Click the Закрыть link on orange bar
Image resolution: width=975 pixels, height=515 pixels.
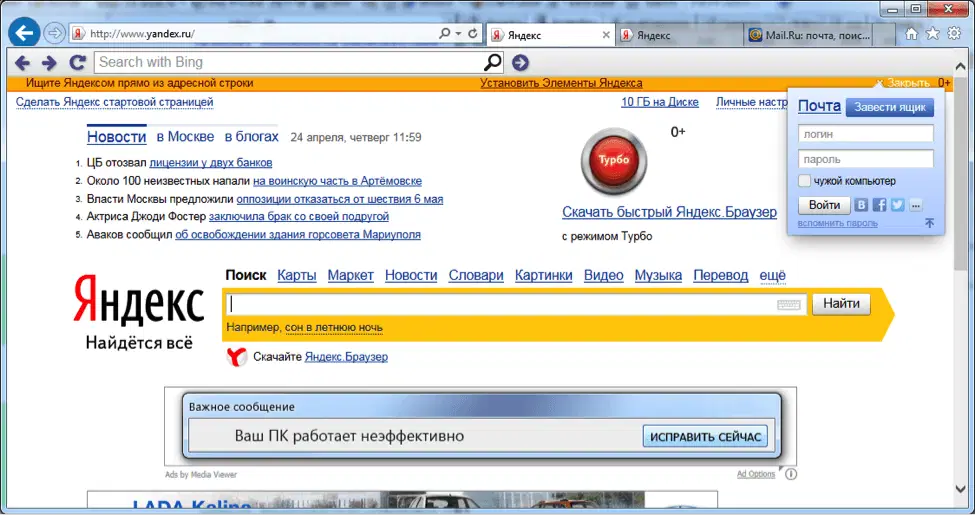pyautogui.click(x=907, y=83)
